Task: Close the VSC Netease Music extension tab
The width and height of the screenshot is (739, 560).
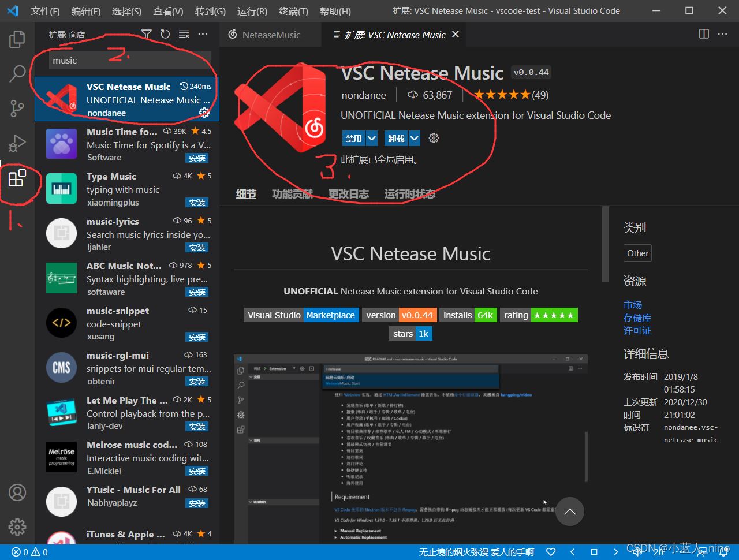Action: (x=456, y=35)
